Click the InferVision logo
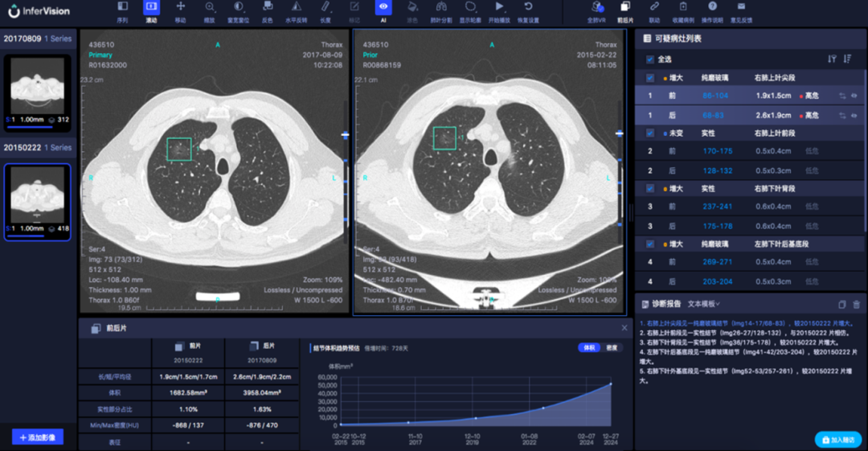 pyautogui.click(x=39, y=11)
